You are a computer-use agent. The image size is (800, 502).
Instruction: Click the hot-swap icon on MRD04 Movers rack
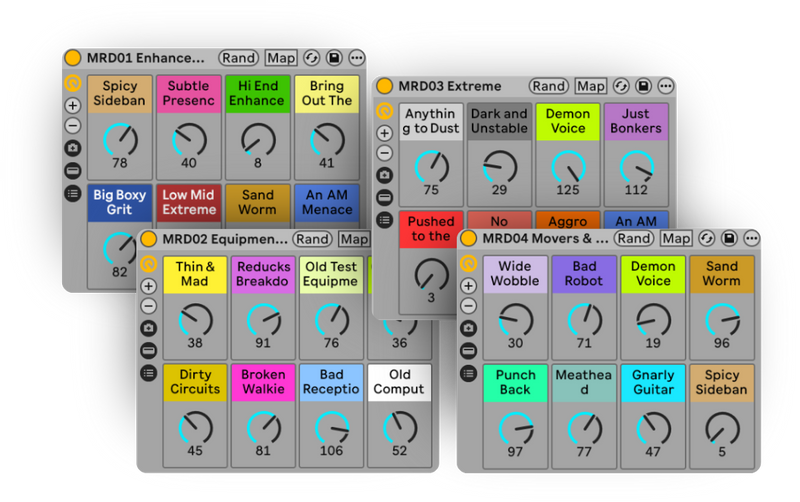pyautogui.click(x=707, y=238)
